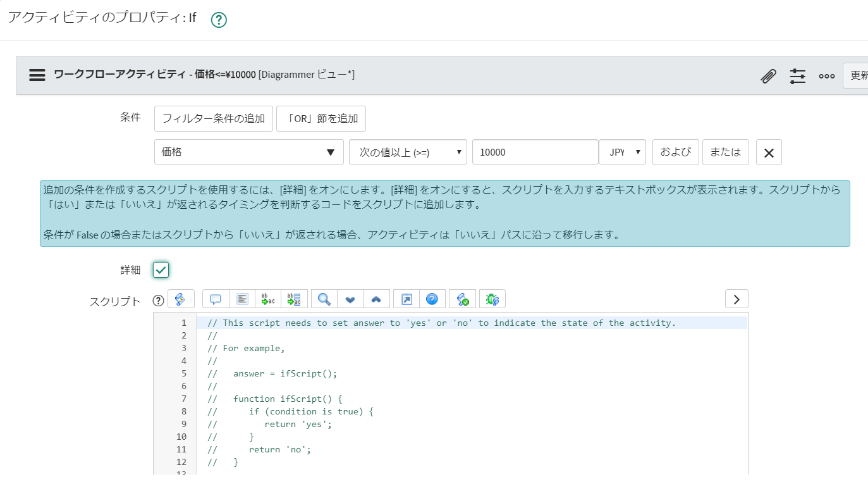Image resolution: width=868 pixels, height=491 pixels.
Task: Open the script debugger bug icon
Action: tap(492, 299)
